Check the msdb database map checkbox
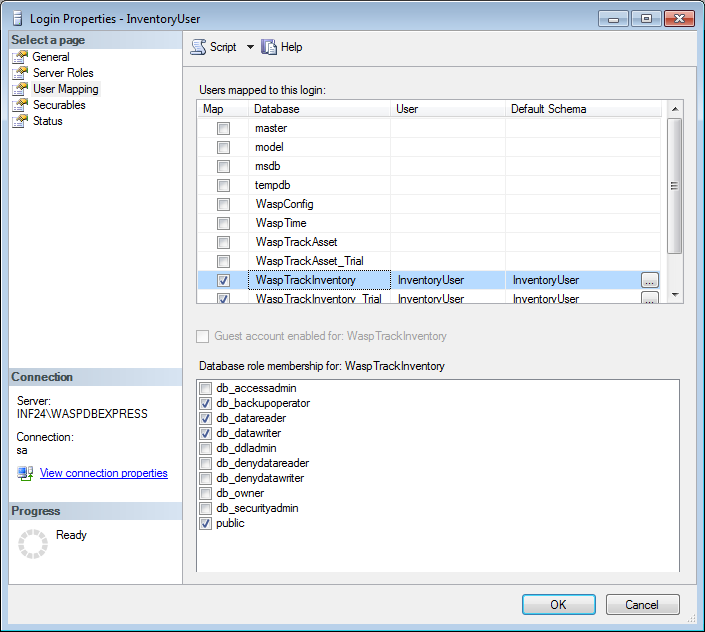 (223, 166)
